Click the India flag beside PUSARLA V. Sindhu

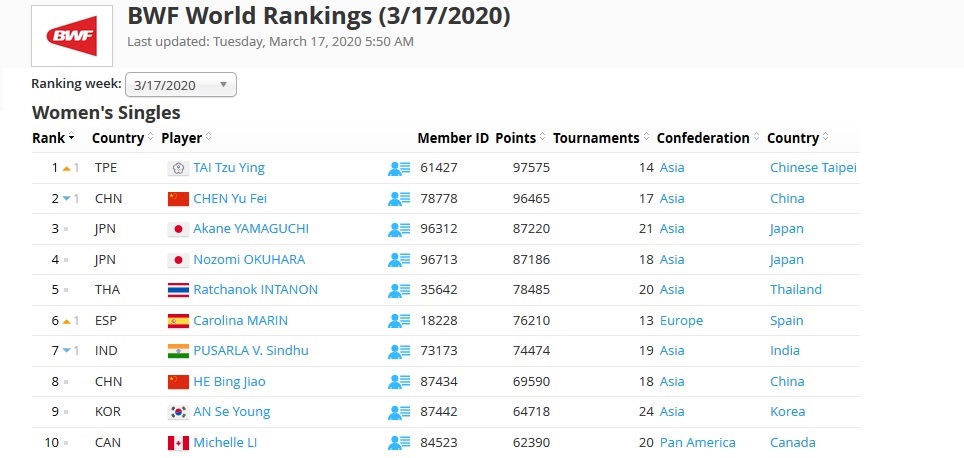coord(178,351)
